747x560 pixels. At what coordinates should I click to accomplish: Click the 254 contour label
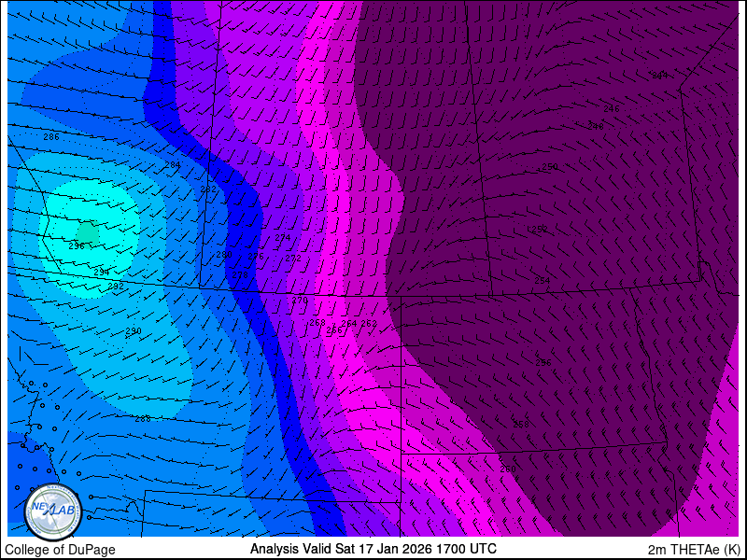tap(543, 281)
